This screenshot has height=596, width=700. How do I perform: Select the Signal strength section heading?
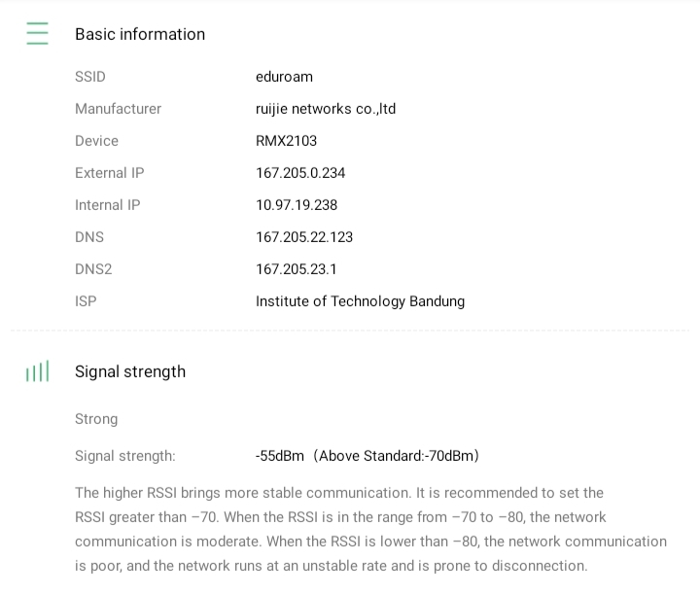point(130,371)
